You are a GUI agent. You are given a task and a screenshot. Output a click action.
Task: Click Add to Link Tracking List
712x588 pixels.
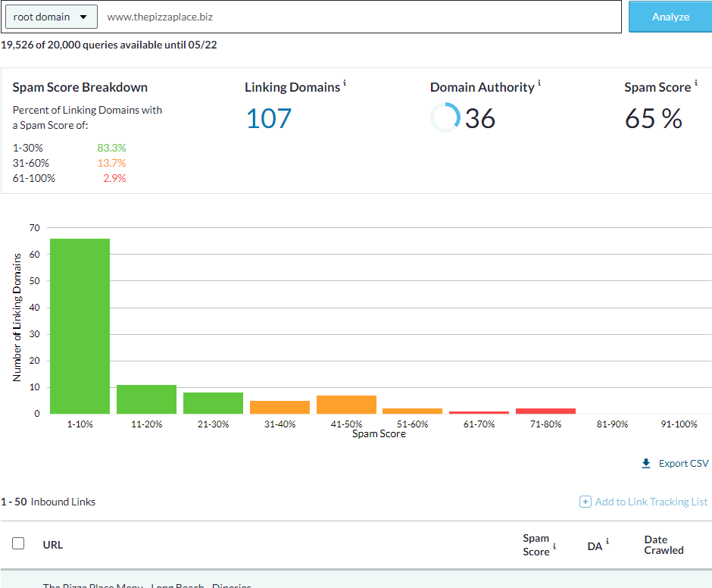651,502
